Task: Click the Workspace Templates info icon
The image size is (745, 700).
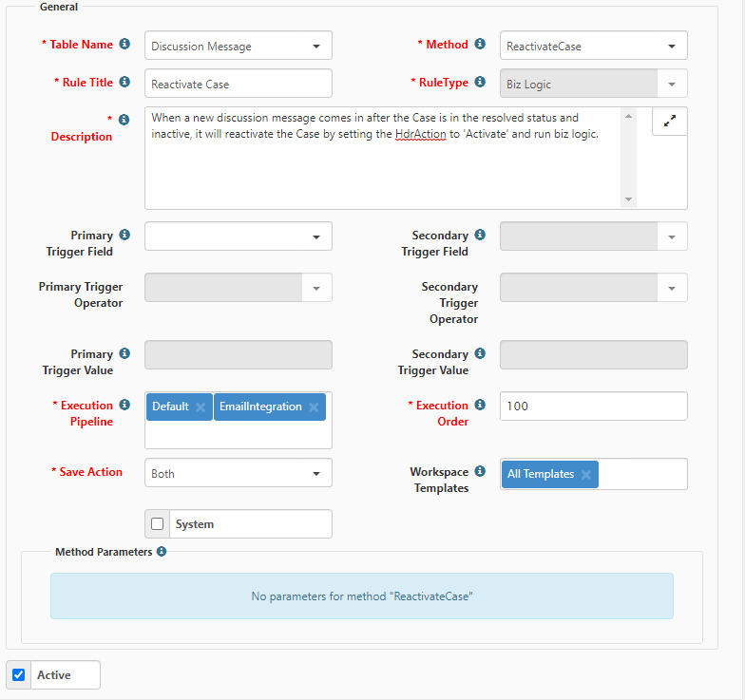Action: pyautogui.click(x=480, y=472)
